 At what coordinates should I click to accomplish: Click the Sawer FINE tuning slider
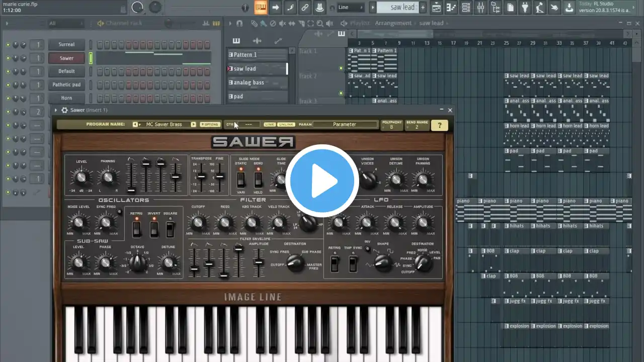[219, 177]
